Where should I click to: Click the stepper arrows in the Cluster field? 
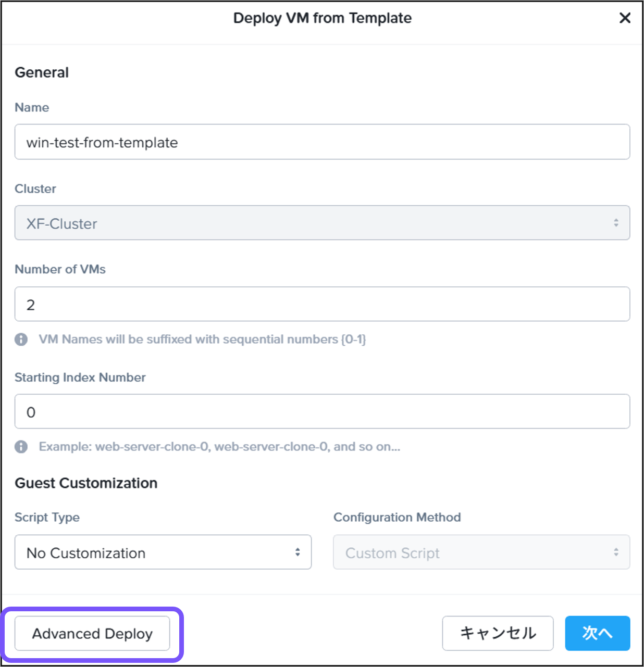[x=616, y=223]
